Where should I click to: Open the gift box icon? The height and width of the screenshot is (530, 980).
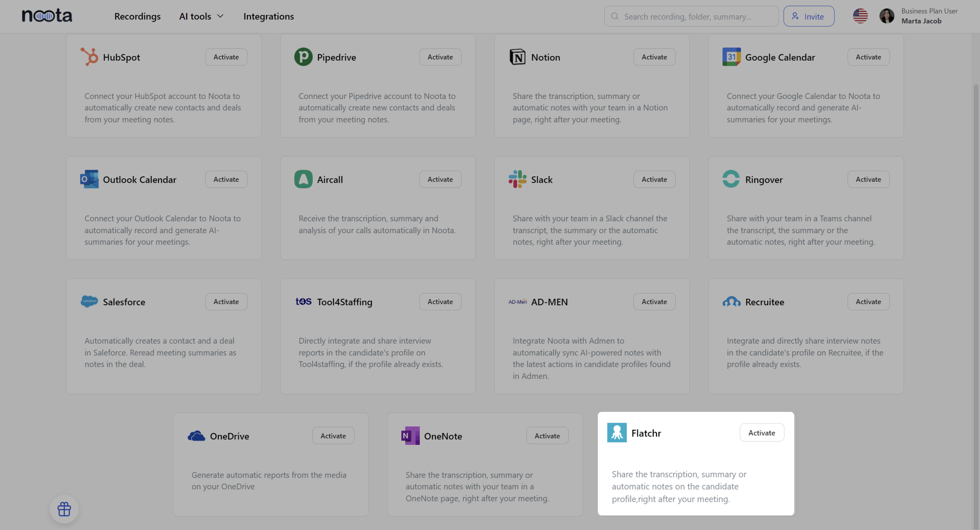point(64,509)
